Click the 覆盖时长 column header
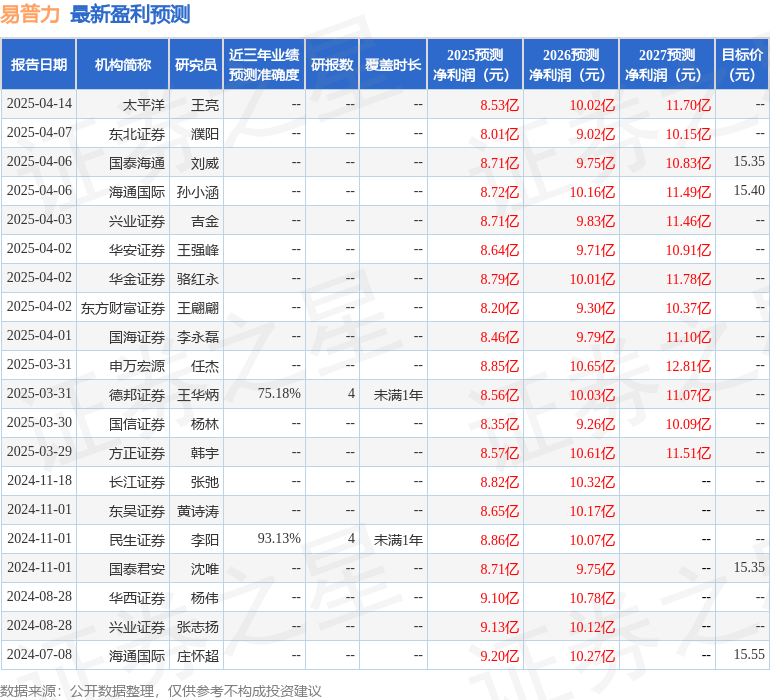The height and width of the screenshot is (700, 770). [393, 64]
